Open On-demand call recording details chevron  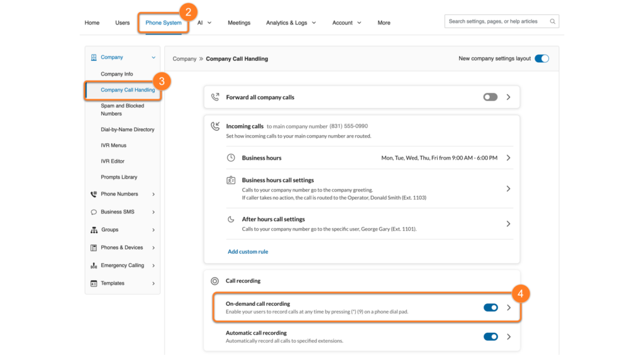508,308
